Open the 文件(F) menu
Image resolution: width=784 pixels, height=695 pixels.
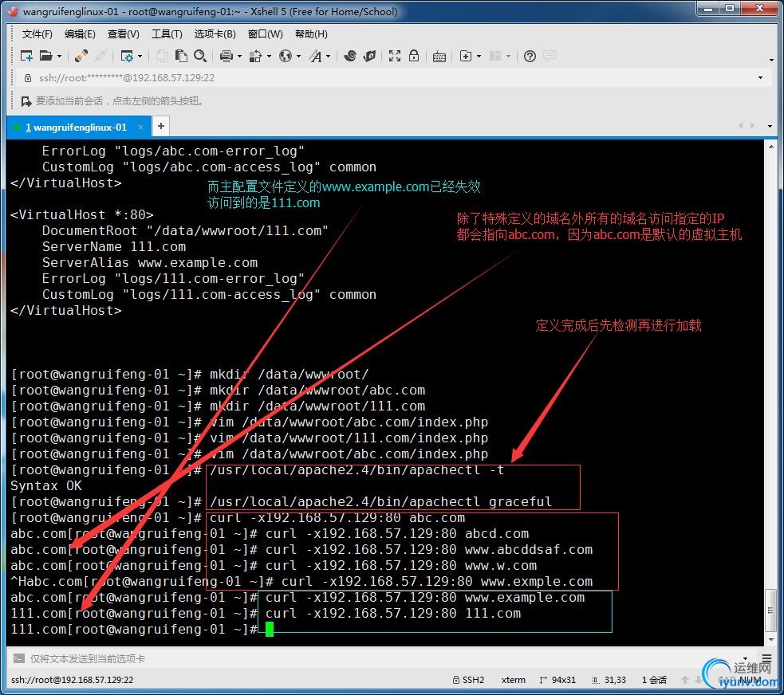click(37, 34)
